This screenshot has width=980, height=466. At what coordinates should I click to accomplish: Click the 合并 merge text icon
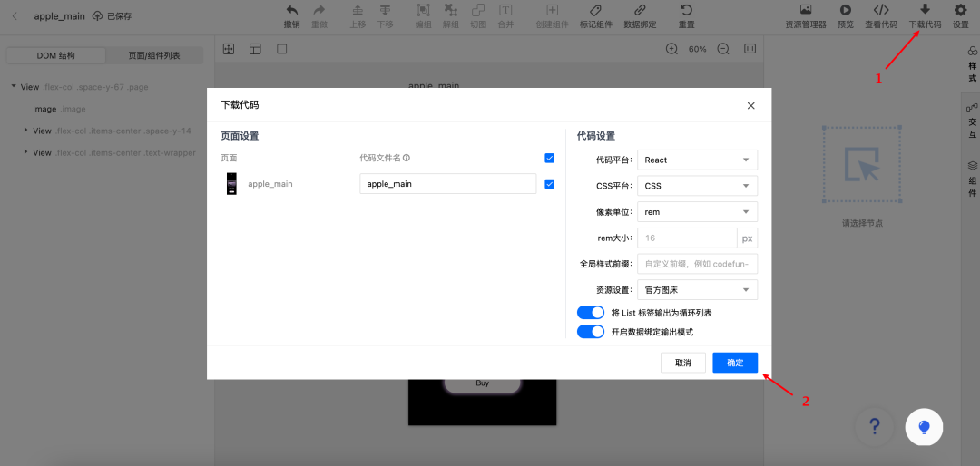point(505,10)
